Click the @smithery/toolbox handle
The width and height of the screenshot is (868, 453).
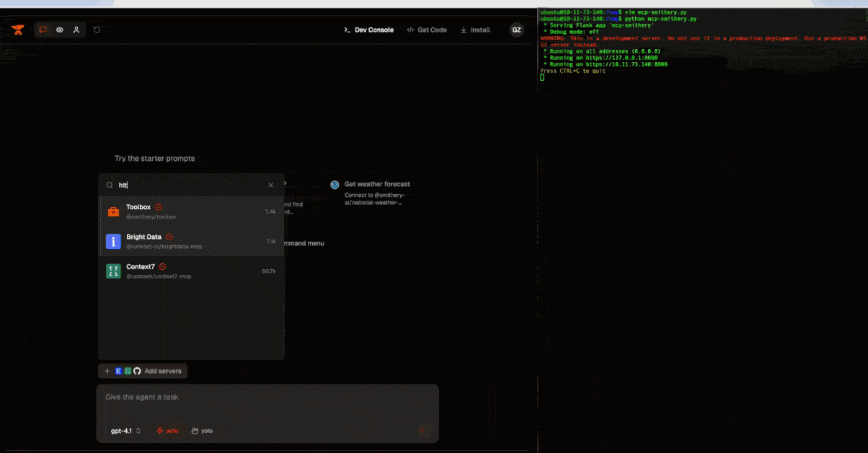(151, 216)
